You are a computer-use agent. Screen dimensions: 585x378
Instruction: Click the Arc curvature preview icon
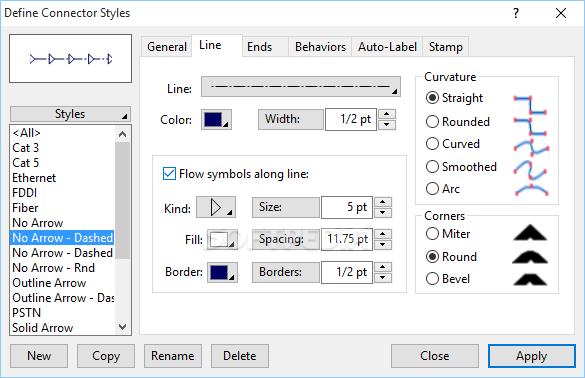531,190
